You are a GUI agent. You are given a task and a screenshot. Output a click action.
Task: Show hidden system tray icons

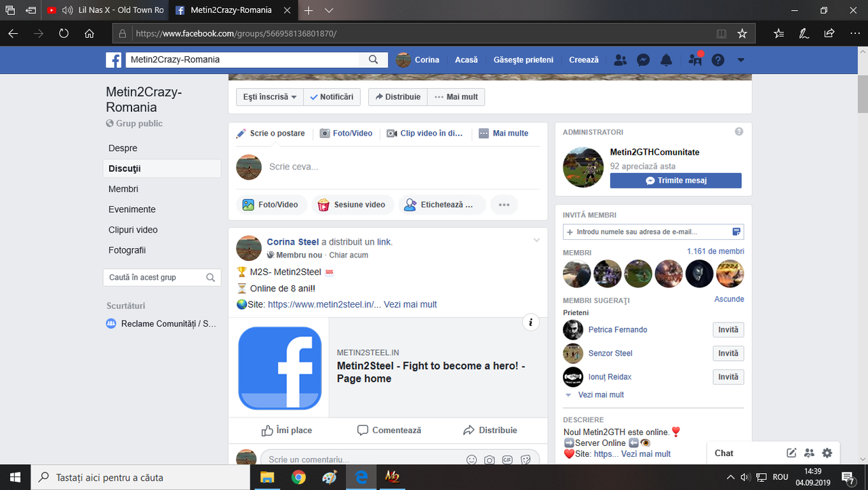pos(730,477)
